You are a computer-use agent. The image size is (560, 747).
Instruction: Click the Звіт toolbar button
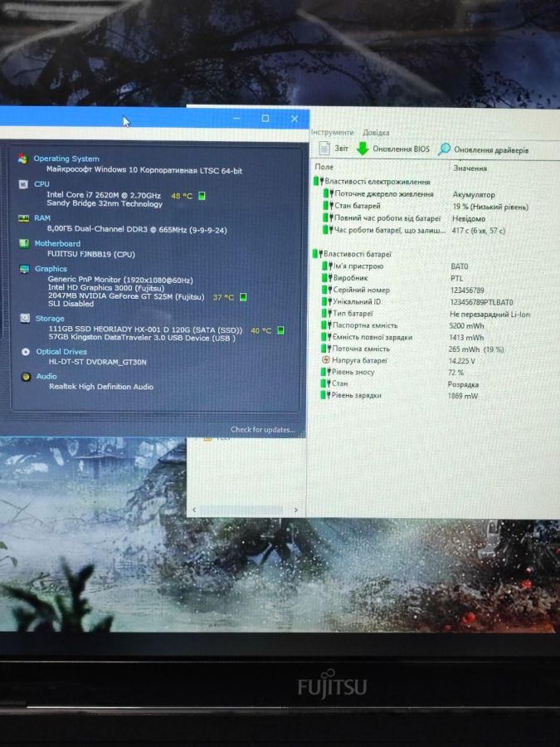pos(334,149)
